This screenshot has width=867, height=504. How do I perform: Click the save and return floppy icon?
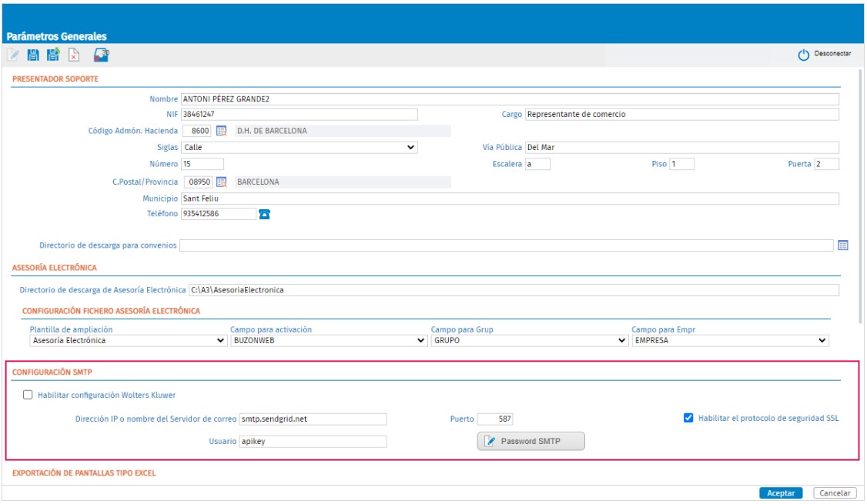(53, 55)
